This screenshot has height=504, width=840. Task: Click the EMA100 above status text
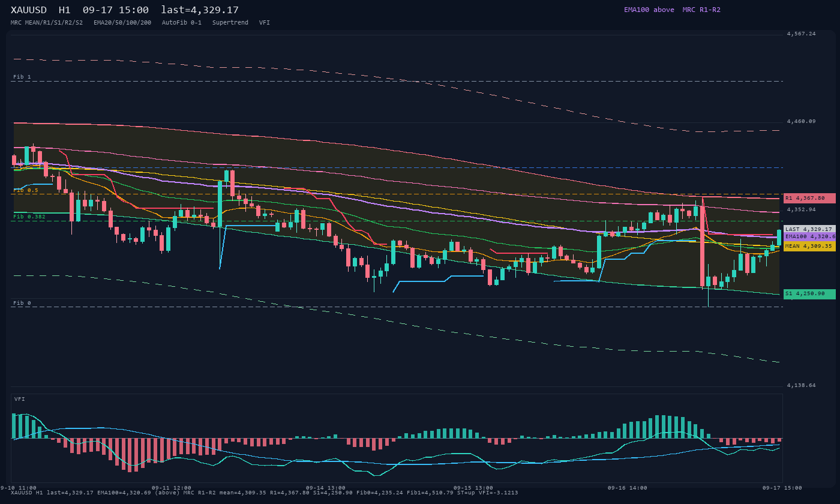(x=649, y=10)
